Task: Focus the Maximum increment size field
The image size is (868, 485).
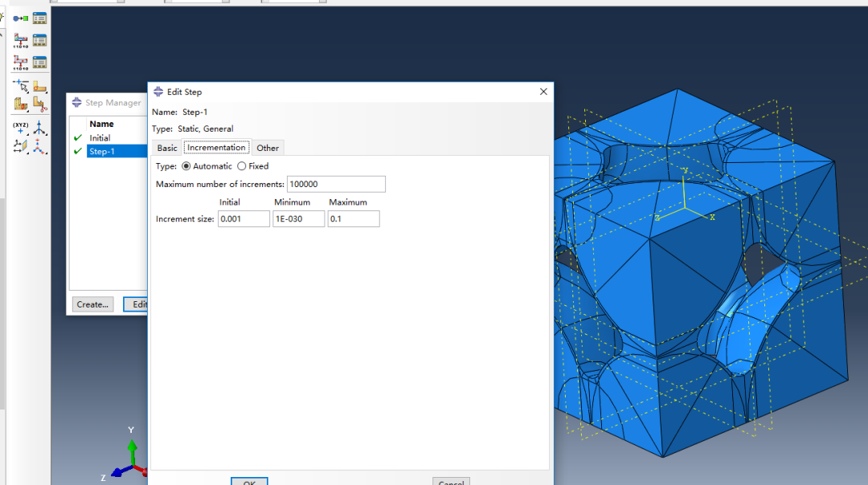Action: pyautogui.click(x=353, y=219)
